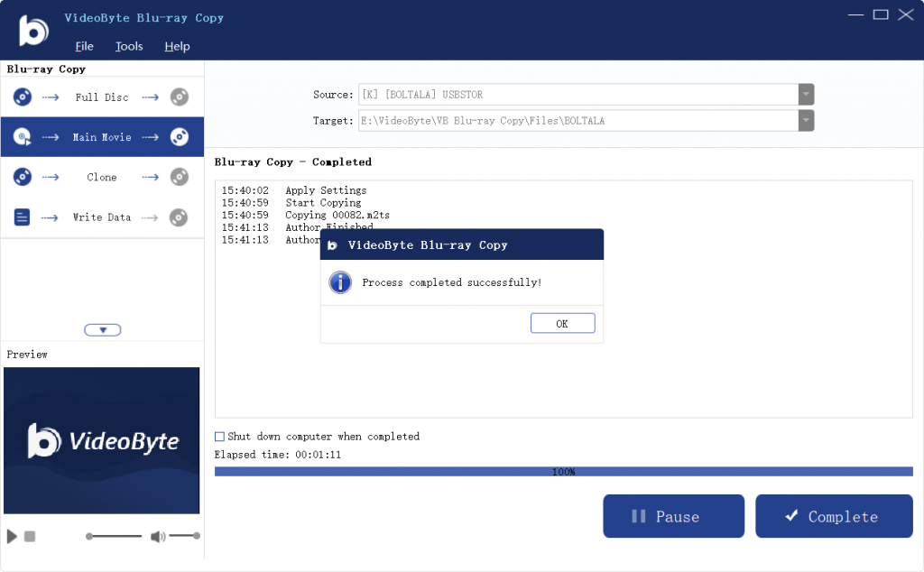This screenshot has width=924, height=572.
Task: Click the Main Movie source disc icon
Action: coord(23,137)
